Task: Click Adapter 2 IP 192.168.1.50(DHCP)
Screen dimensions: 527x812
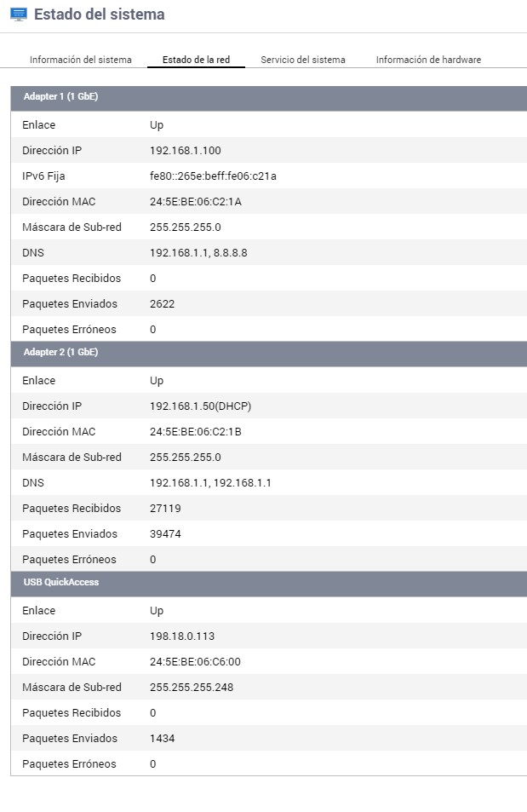Action: coord(200,406)
